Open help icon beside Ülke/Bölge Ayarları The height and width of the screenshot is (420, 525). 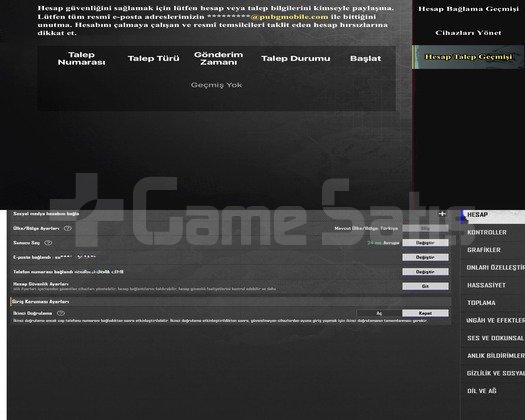(68, 228)
